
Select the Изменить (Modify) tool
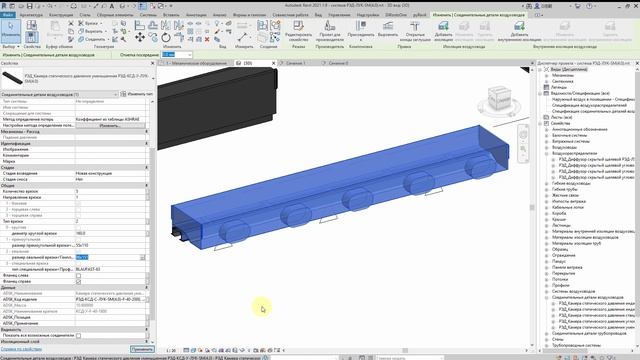tap(11, 31)
